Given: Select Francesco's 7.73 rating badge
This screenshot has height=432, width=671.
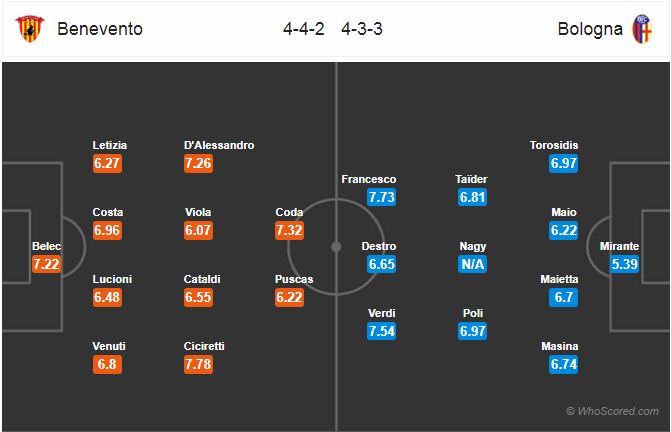Looking at the screenshot, I should pos(381,198).
